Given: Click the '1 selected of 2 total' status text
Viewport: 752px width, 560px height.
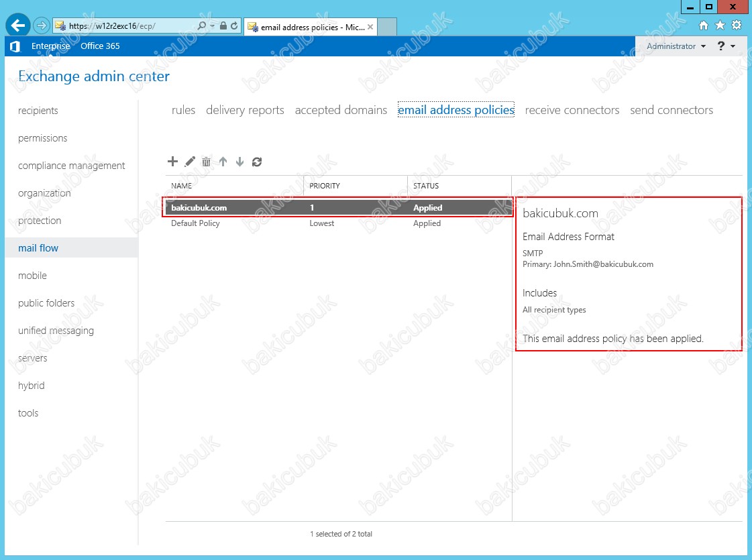Looking at the screenshot, I should tap(341, 534).
